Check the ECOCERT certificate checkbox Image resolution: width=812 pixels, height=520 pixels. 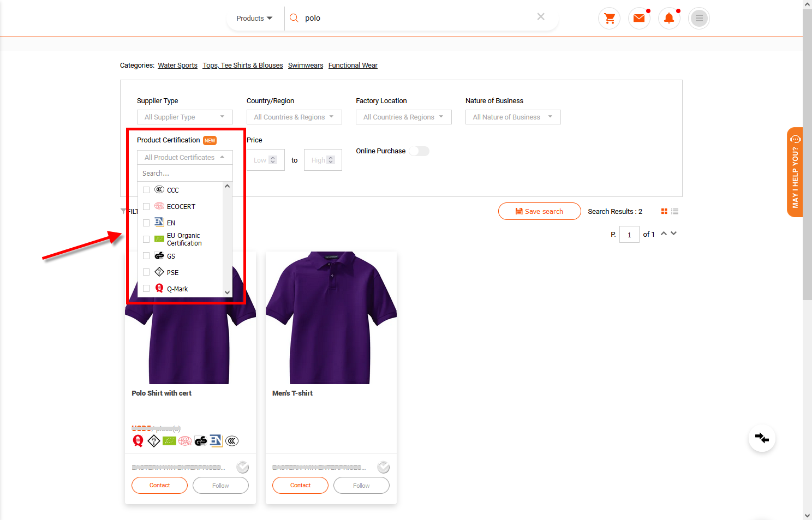pyautogui.click(x=146, y=206)
